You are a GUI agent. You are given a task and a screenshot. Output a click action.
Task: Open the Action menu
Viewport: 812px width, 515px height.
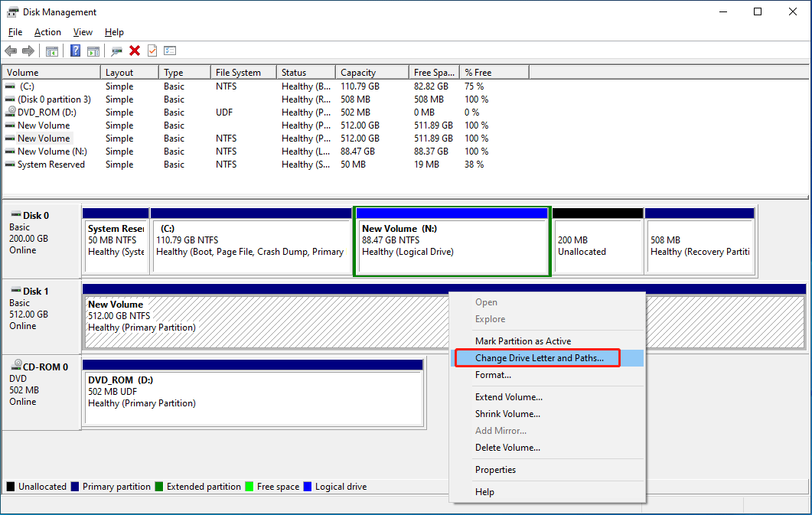pos(47,32)
